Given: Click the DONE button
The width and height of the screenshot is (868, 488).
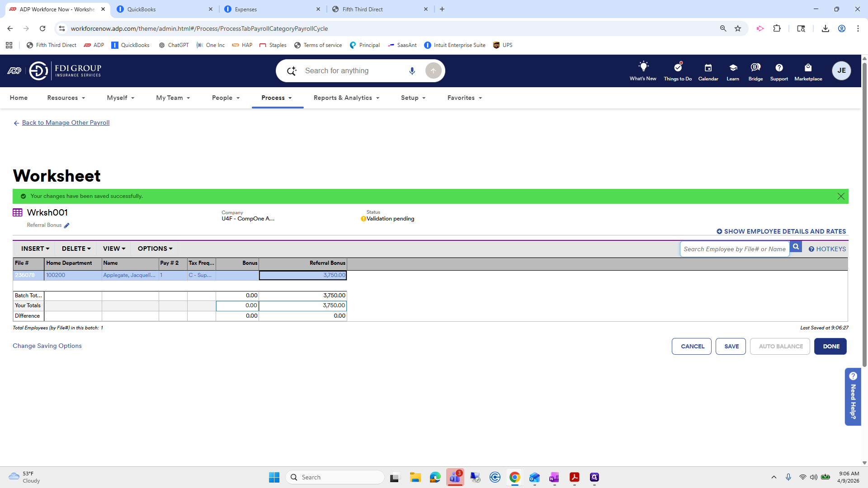Looking at the screenshot, I should (x=830, y=347).
